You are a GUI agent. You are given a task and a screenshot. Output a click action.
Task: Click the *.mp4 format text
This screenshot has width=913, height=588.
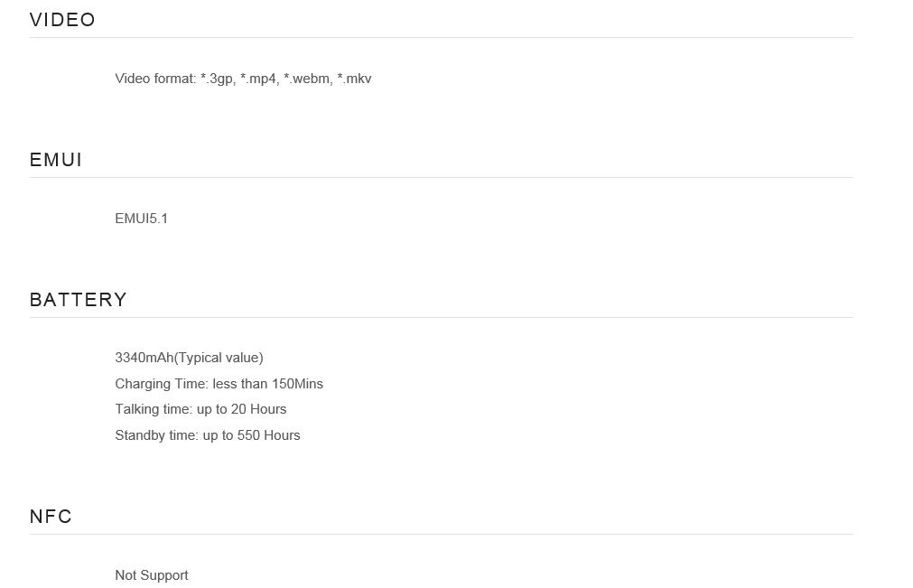tap(258, 79)
